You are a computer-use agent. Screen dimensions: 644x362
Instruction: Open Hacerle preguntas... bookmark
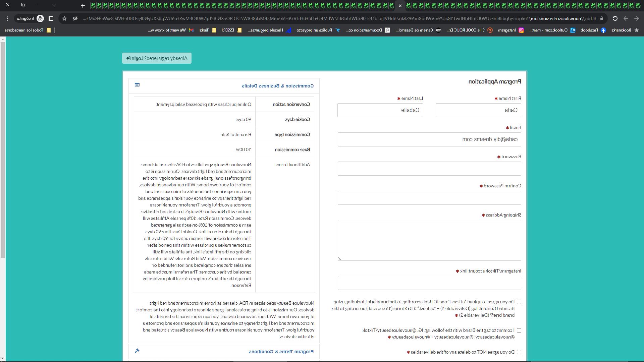pos(269,30)
